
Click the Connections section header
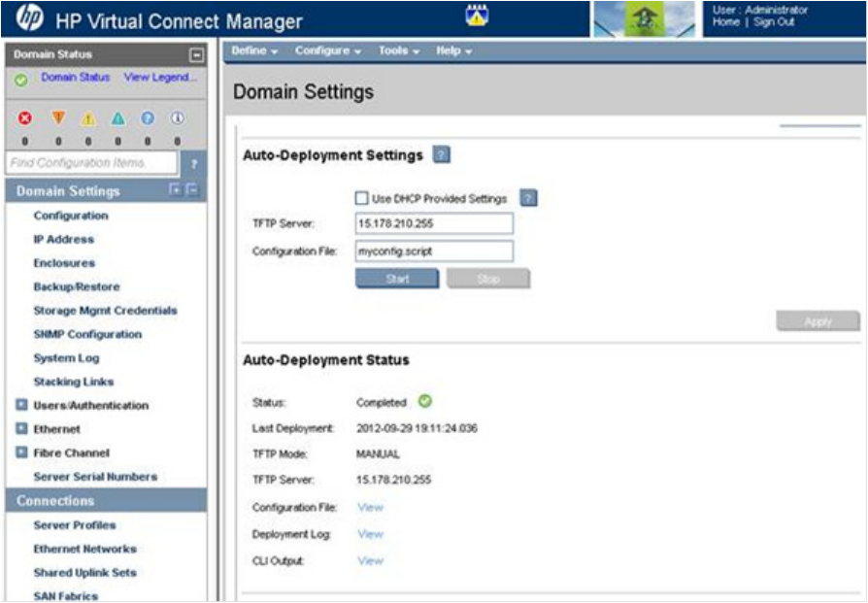(106, 500)
